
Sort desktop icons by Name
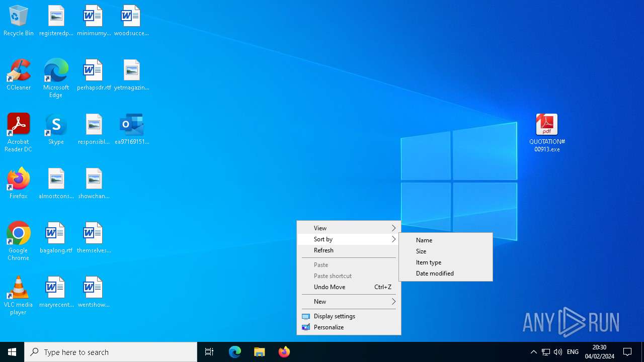click(446, 240)
